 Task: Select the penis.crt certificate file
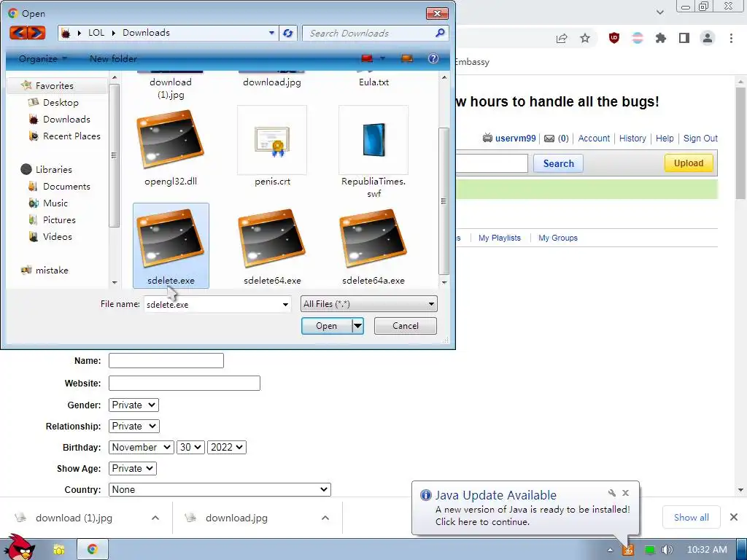point(272,140)
